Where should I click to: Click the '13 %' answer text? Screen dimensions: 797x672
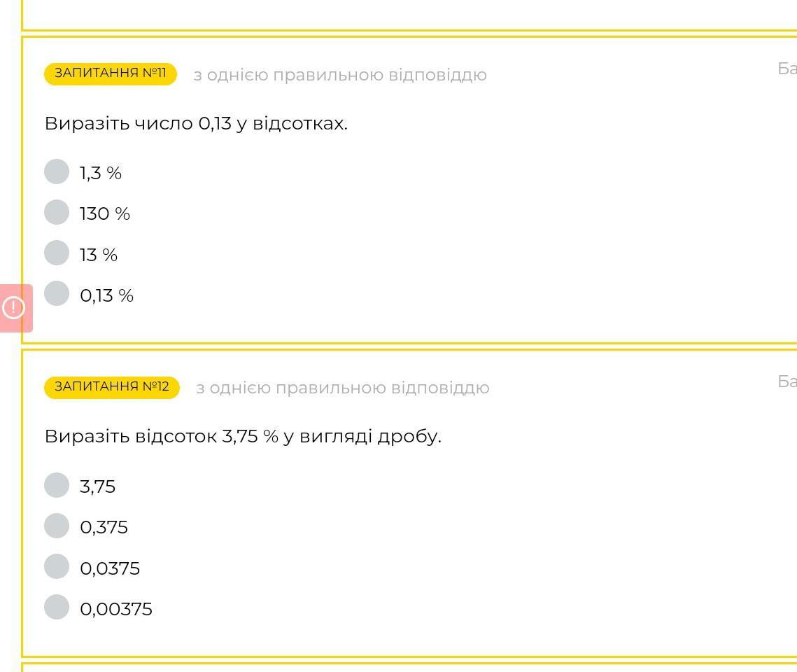(99, 255)
